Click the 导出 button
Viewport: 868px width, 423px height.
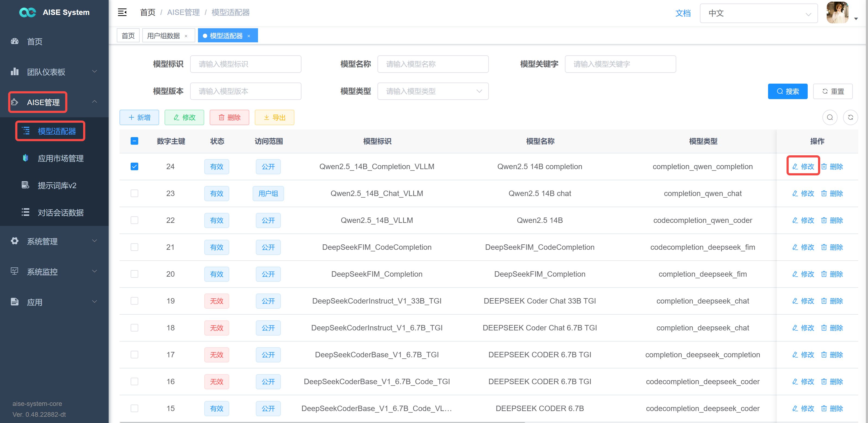(x=275, y=117)
